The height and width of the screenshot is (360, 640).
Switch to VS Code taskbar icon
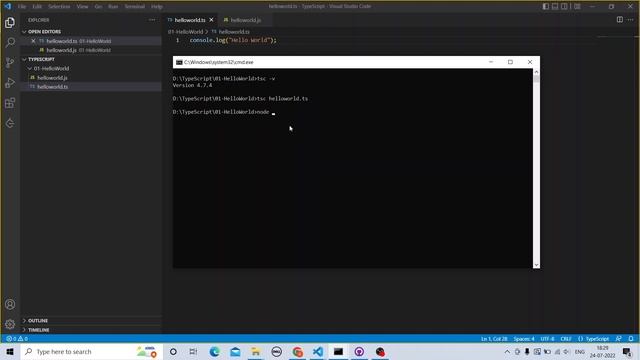point(318,352)
